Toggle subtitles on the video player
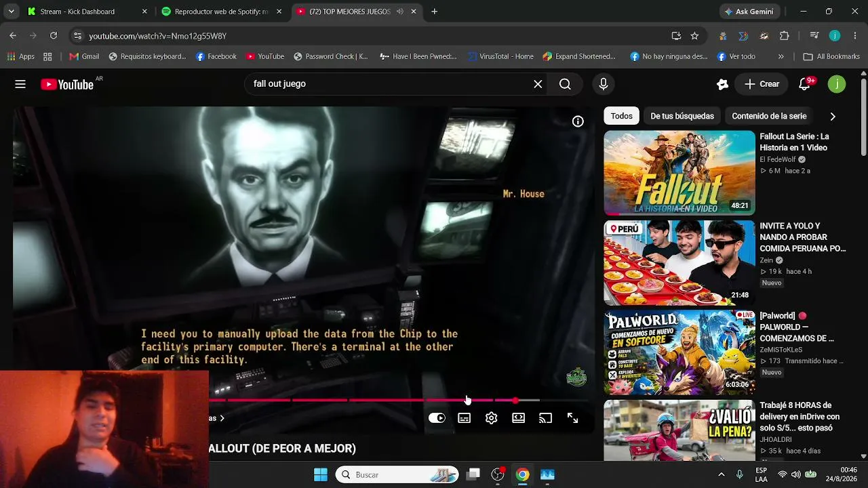Image resolution: width=868 pixels, height=488 pixels. (x=464, y=418)
